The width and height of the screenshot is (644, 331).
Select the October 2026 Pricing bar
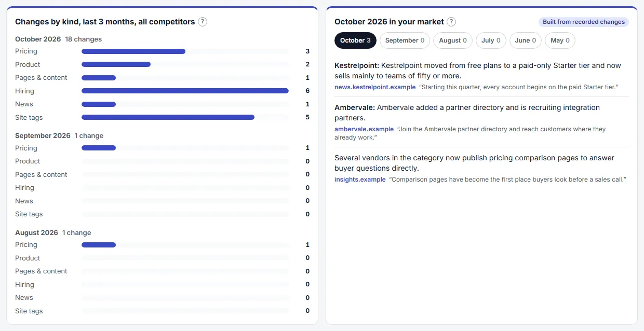tap(133, 51)
